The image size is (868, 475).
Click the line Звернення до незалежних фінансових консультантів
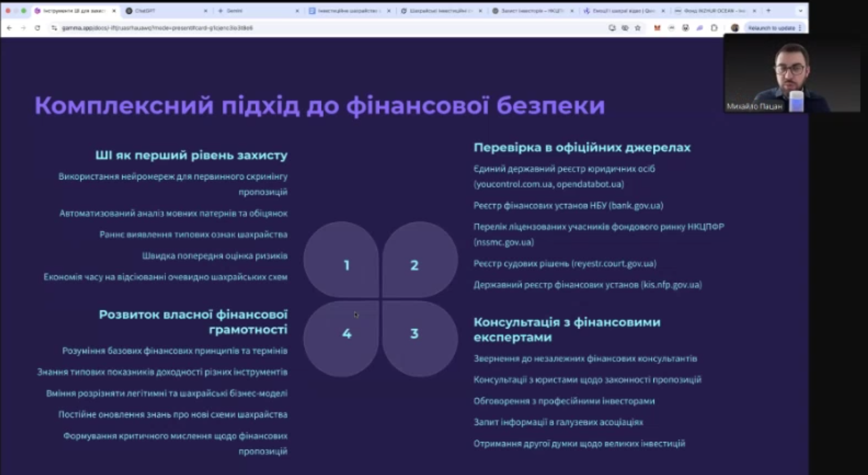(586, 359)
